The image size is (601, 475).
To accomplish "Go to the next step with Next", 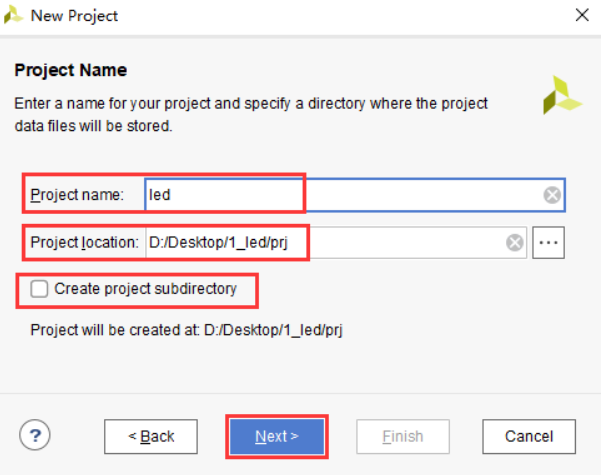I will 277,436.
